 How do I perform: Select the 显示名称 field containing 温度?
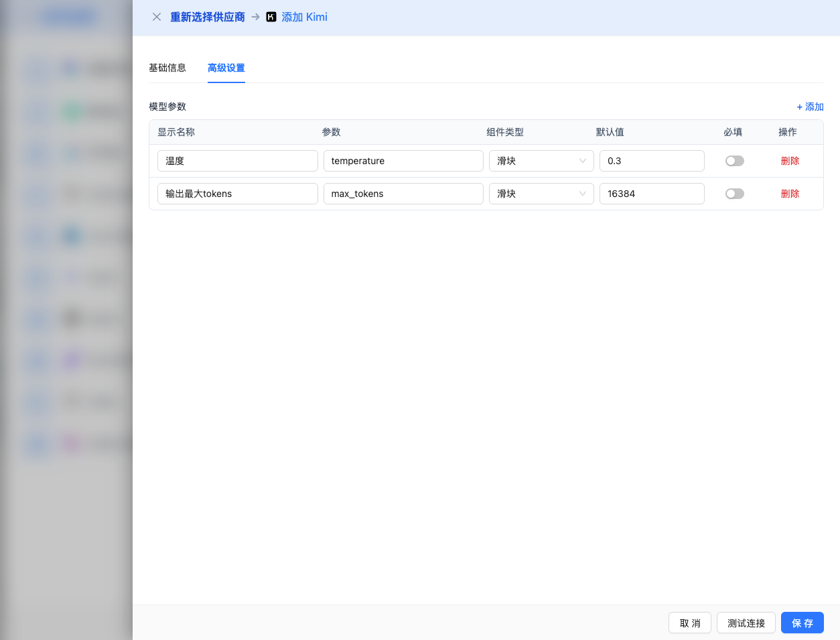[x=237, y=160]
